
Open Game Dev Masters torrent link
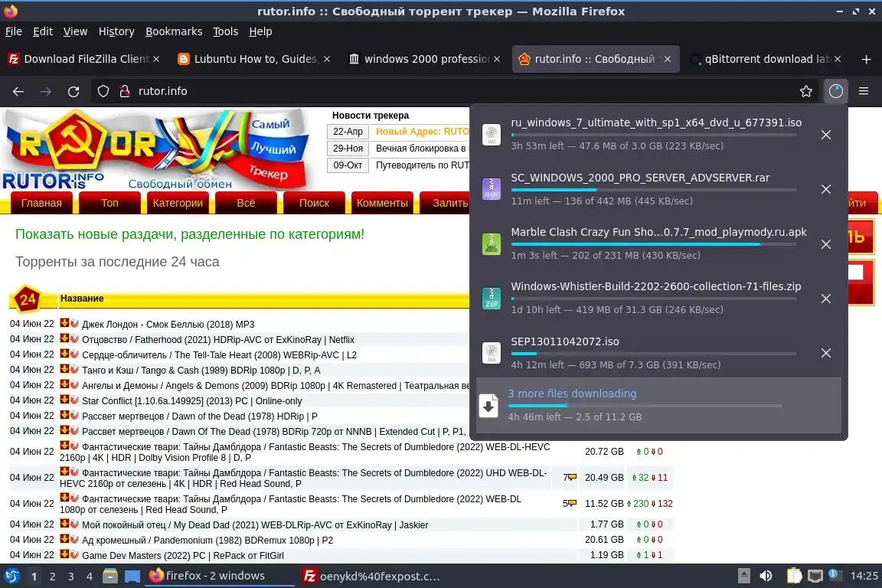tap(183, 555)
